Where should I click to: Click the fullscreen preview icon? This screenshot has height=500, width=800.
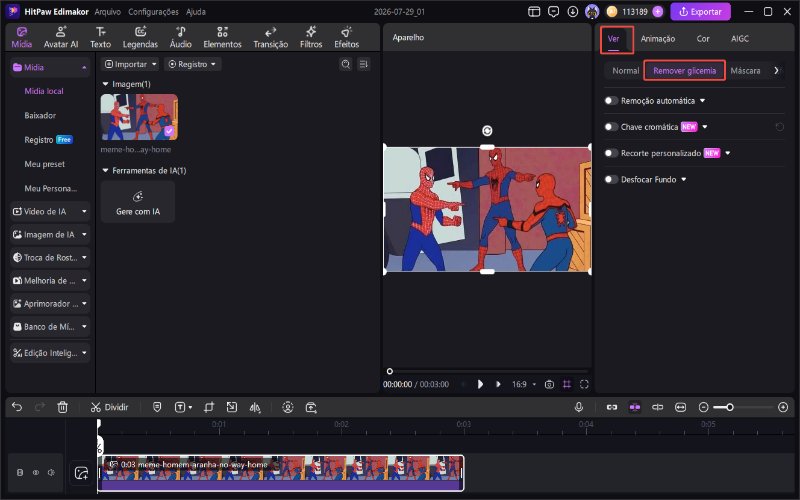point(584,384)
